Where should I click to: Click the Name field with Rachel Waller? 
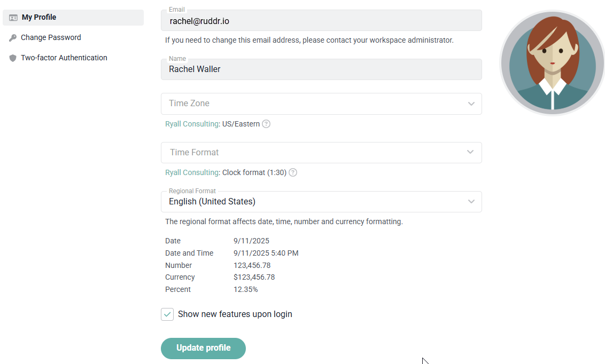coord(321,69)
